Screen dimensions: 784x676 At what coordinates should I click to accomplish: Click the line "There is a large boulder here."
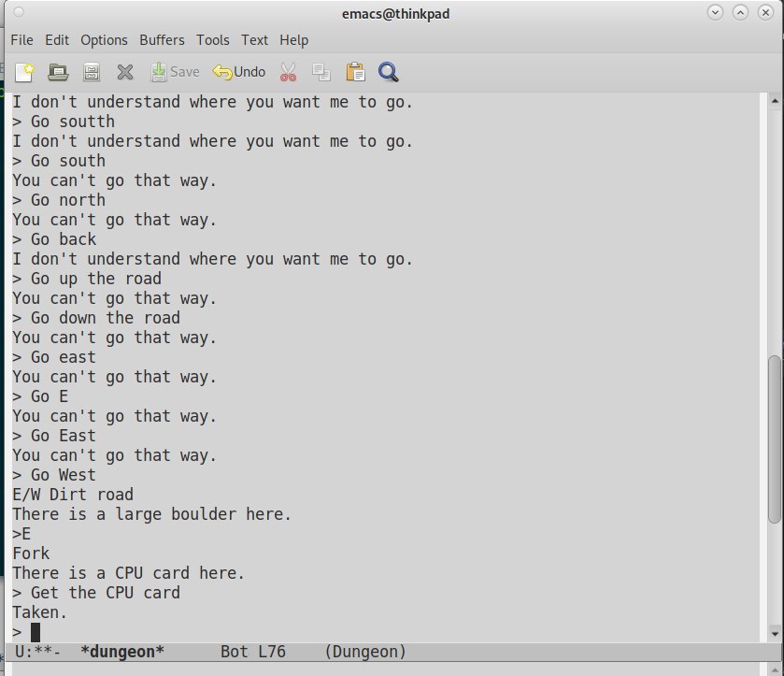coord(151,514)
